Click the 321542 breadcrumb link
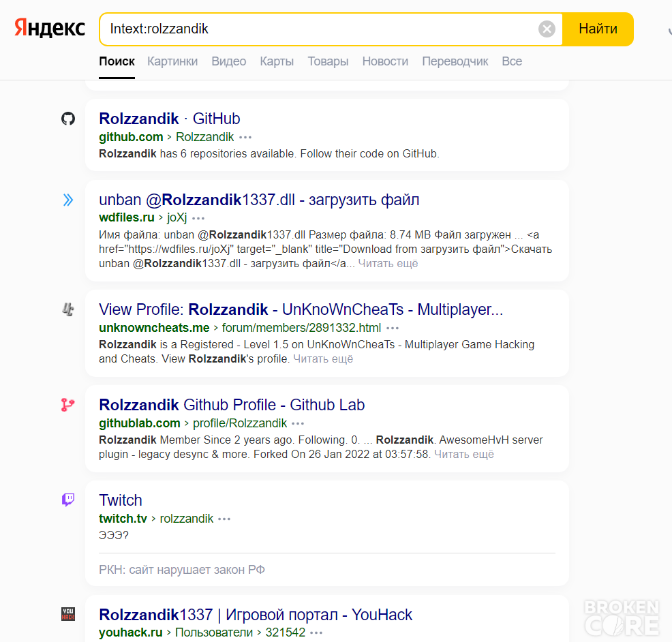Viewport: 672px width, 642px height. (x=286, y=632)
